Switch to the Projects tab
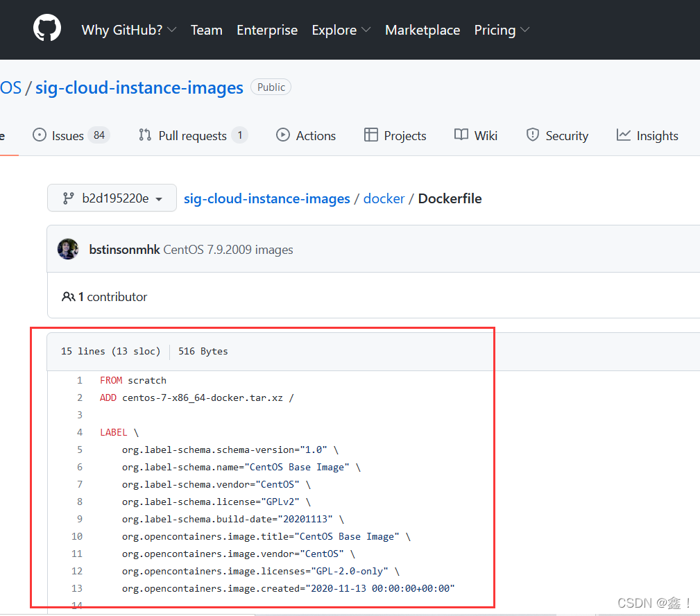Viewport: 700px width, 616px height. tap(405, 136)
